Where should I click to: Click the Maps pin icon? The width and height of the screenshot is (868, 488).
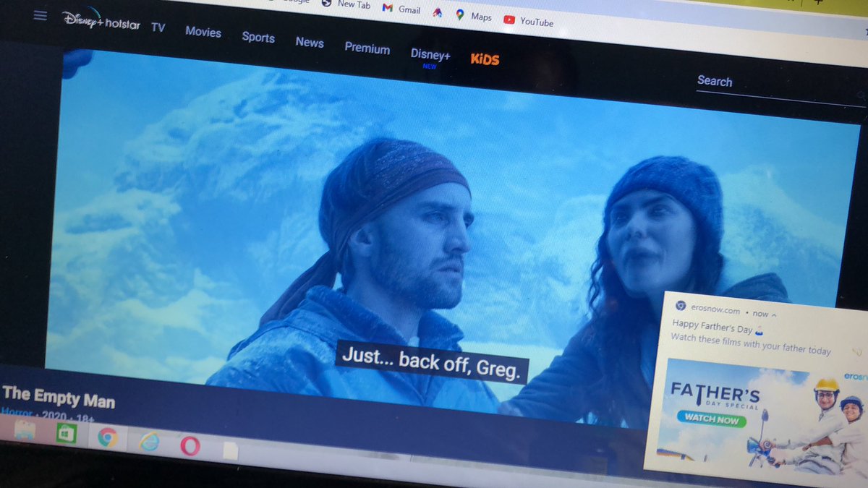(460, 14)
